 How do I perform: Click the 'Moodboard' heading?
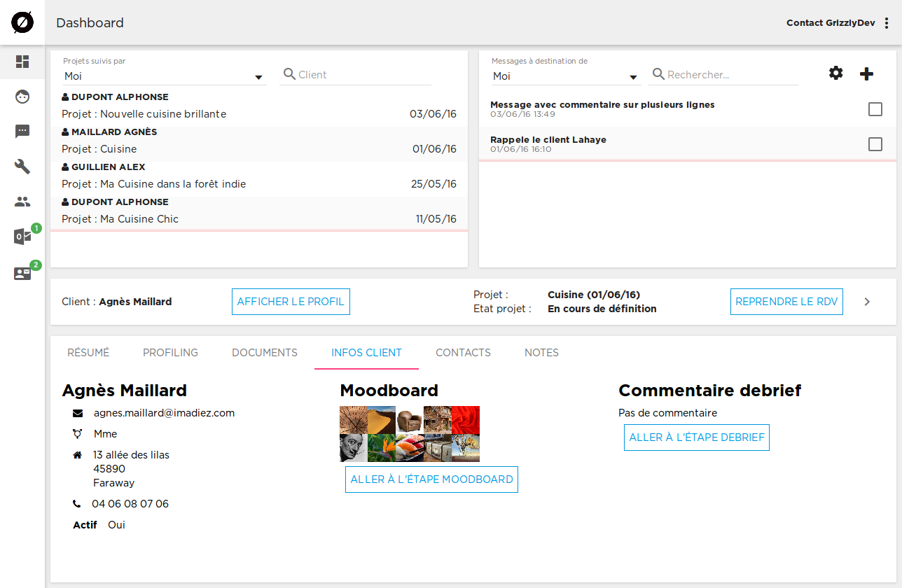point(389,391)
